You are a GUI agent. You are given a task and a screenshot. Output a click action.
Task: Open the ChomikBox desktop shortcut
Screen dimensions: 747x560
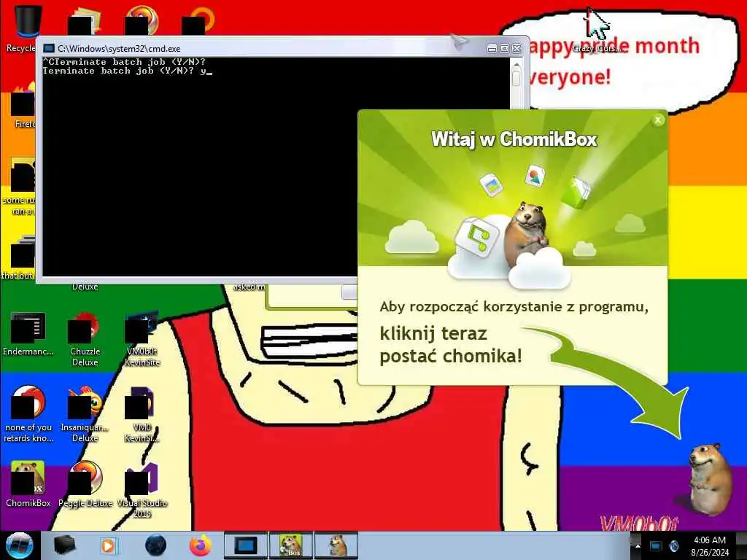28,484
